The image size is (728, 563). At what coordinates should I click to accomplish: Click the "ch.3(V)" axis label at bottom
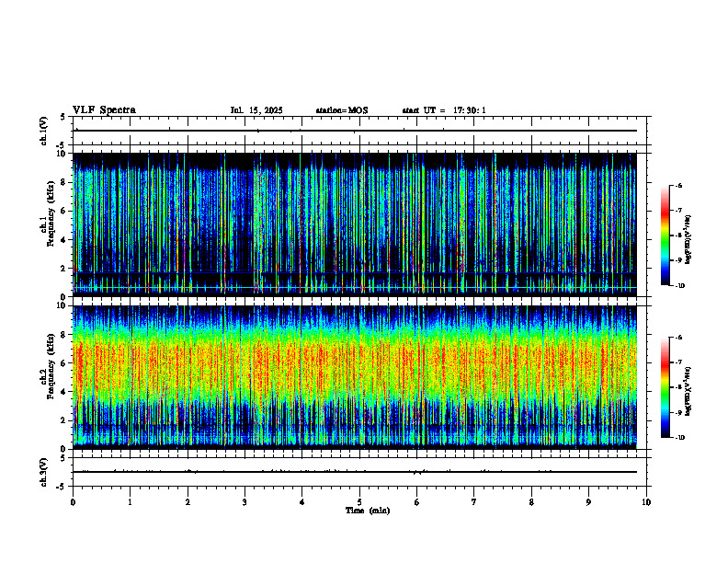click(43, 472)
